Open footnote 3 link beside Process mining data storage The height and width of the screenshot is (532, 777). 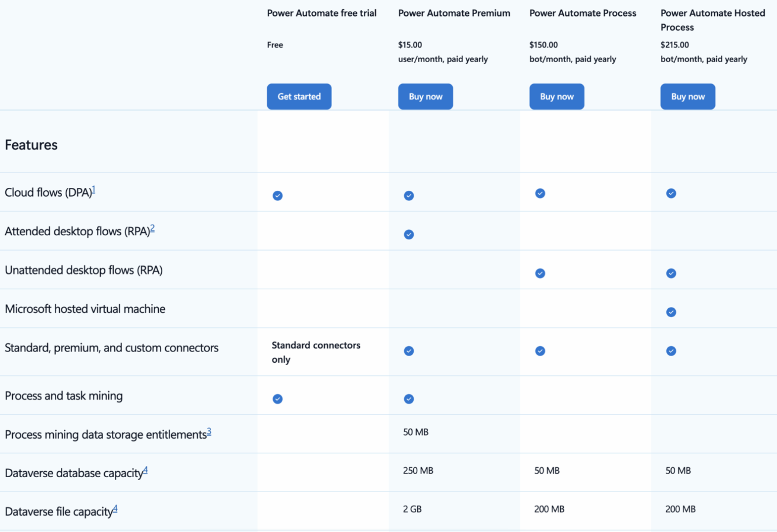coord(209,432)
